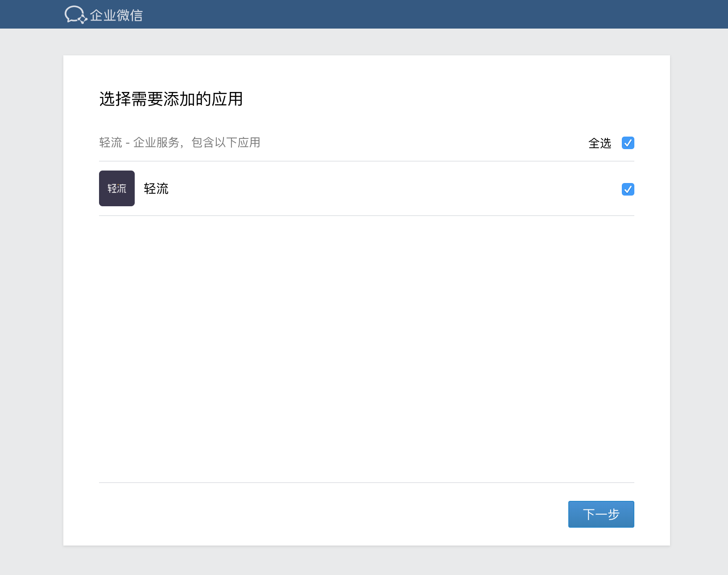
Task: Click the 下一步 next button
Action: tap(601, 514)
